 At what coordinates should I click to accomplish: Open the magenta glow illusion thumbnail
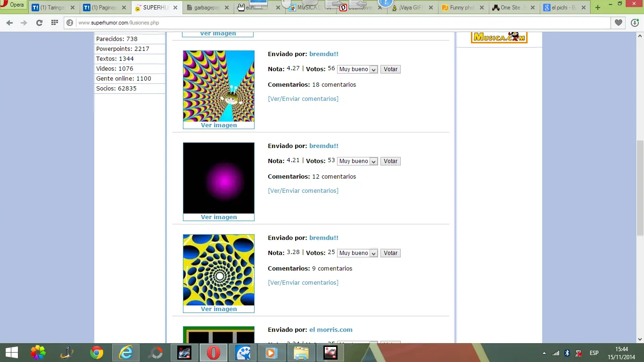(219, 178)
